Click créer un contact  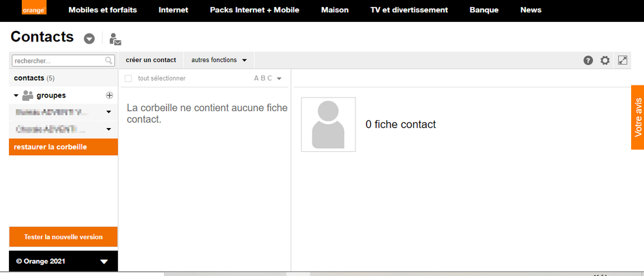click(151, 60)
